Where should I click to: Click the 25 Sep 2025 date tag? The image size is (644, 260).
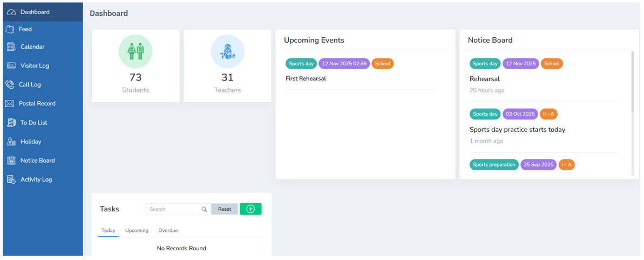(x=538, y=164)
